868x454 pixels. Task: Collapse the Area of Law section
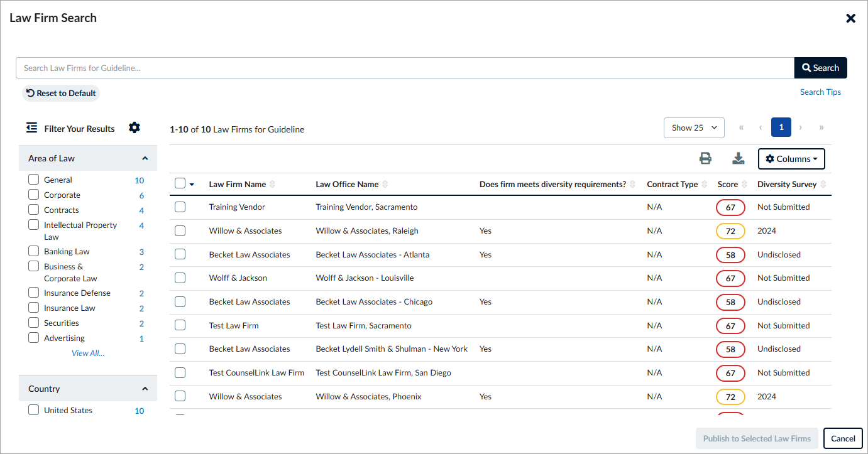(145, 158)
